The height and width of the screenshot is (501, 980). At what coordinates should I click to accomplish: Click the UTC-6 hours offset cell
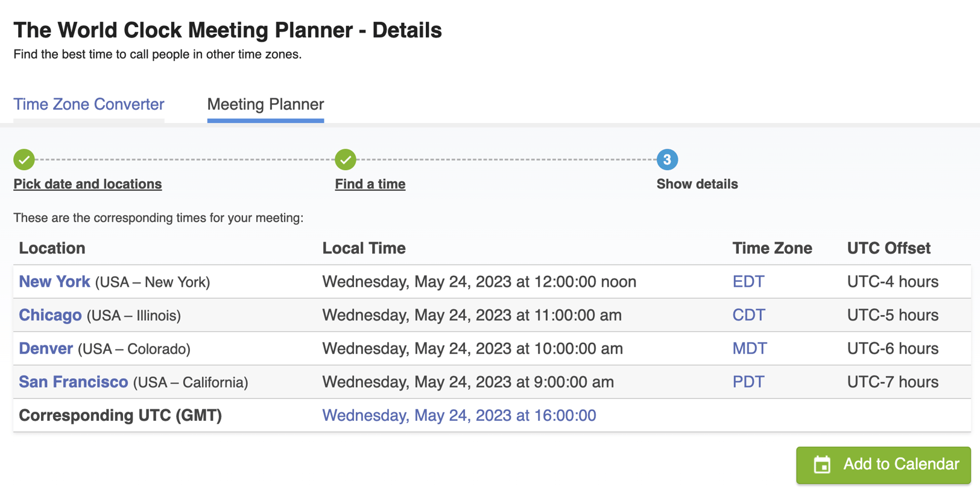[x=893, y=349]
